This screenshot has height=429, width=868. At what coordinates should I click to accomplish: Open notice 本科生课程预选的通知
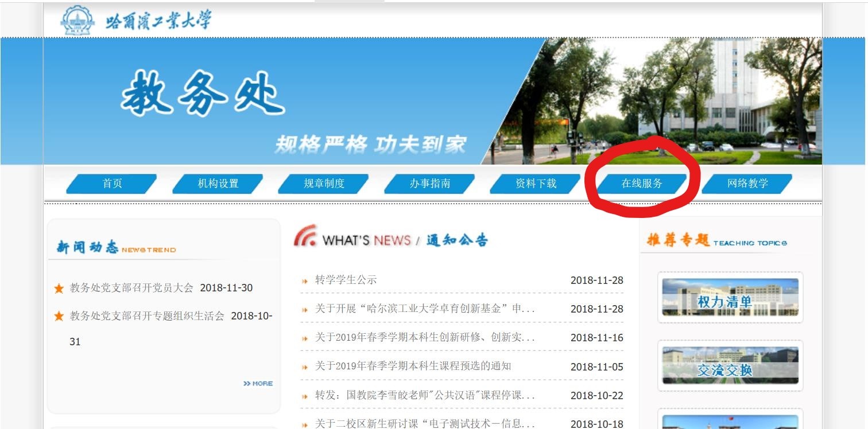pyautogui.click(x=413, y=366)
